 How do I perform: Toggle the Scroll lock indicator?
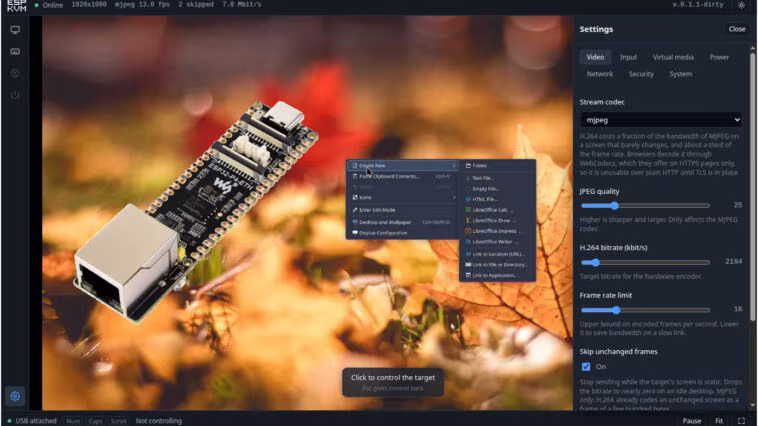[118, 421]
